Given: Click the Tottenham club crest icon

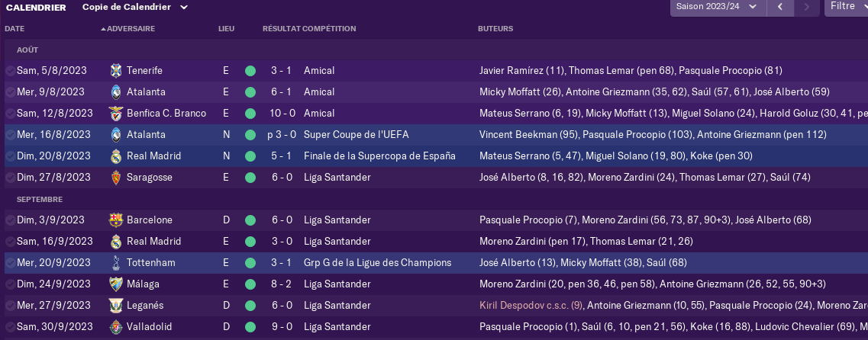Looking at the screenshot, I should (116, 262).
